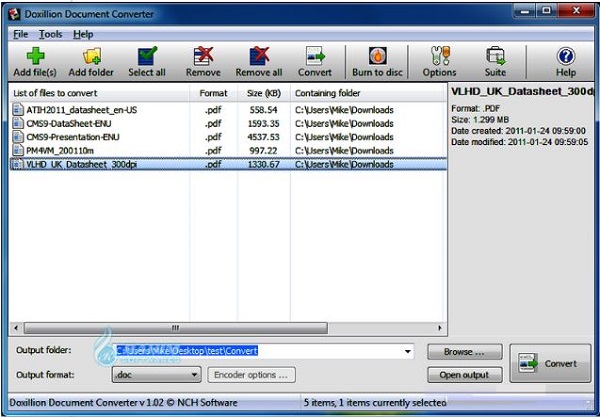This screenshot has height=417, width=600.
Task: Click the Add folder toolbar icon
Action: (x=91, y=56)
